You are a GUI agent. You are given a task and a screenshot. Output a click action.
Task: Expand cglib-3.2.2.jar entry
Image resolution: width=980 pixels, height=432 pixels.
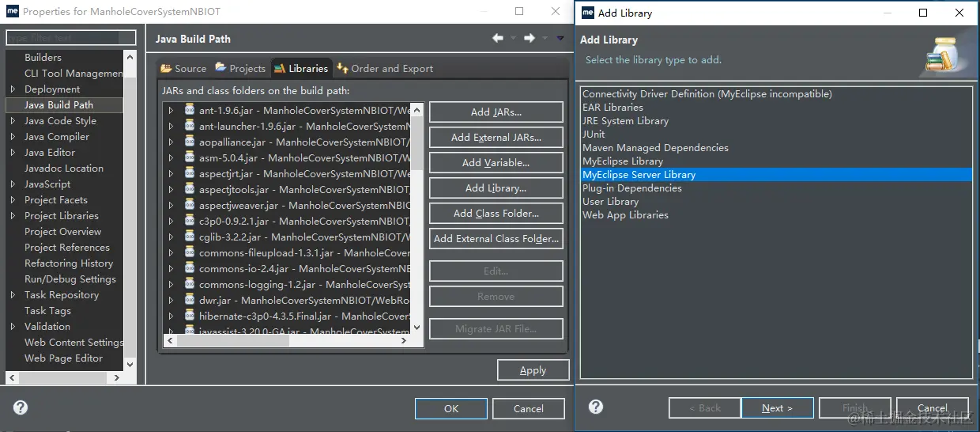pyautogui.click(x=171, y=237)
